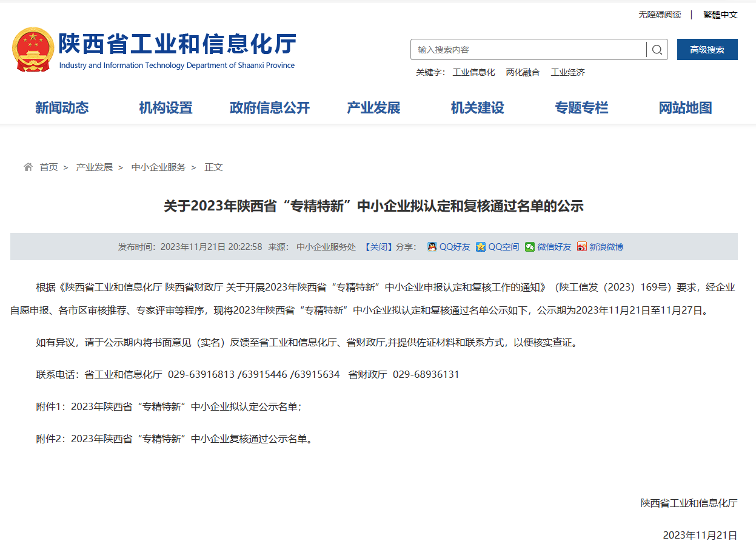The width and height of the screenshot is (756, 555).
Task: Open 附件1 拟认定公示名单 attachment
Action: click(x=186, y=406)
